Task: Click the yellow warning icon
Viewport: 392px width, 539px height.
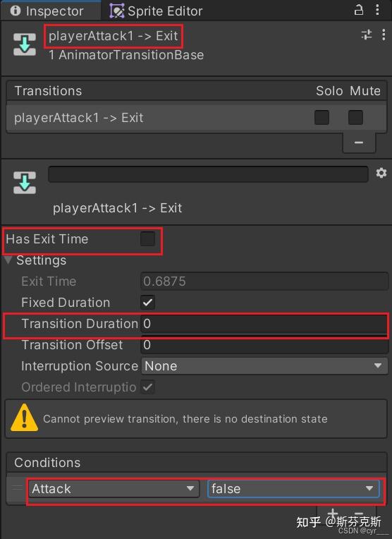Action: click(24, 418)
